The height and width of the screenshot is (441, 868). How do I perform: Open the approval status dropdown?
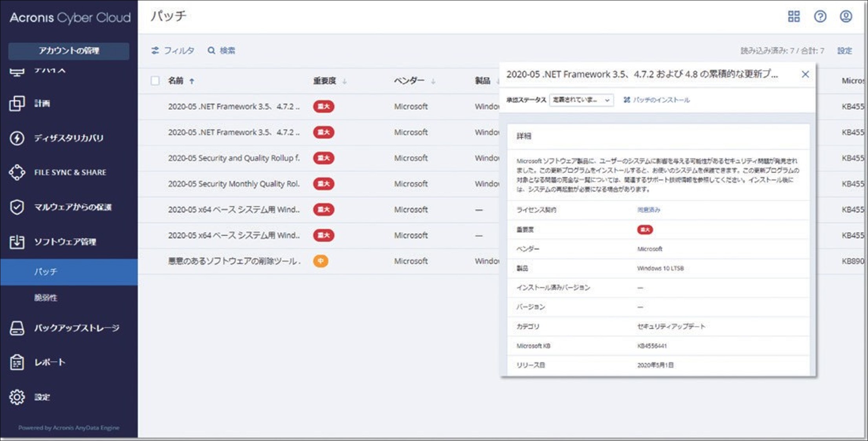pos(581,100)
